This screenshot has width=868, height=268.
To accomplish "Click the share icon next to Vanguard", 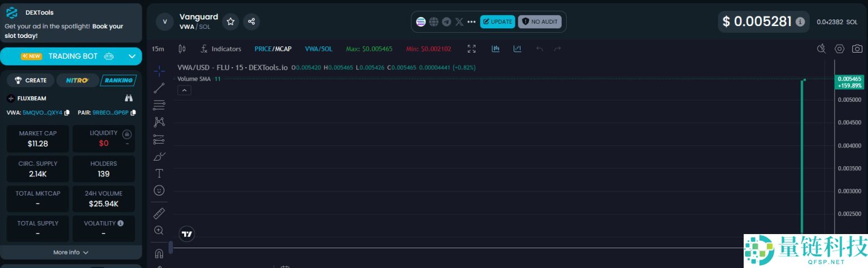I will [251, 21].
